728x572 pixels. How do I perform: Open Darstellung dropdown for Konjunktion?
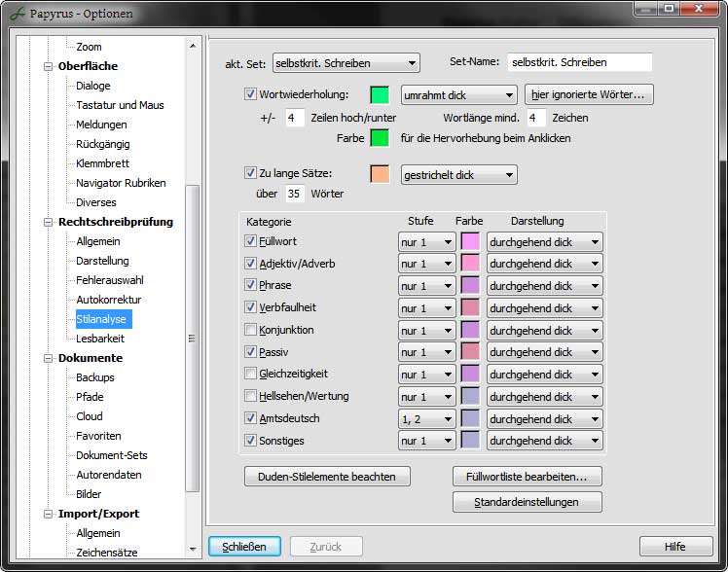click(x=545, y=331)
